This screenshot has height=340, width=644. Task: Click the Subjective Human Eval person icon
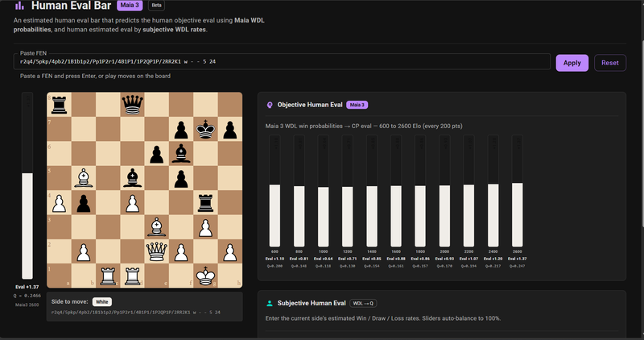pos(270,304)
